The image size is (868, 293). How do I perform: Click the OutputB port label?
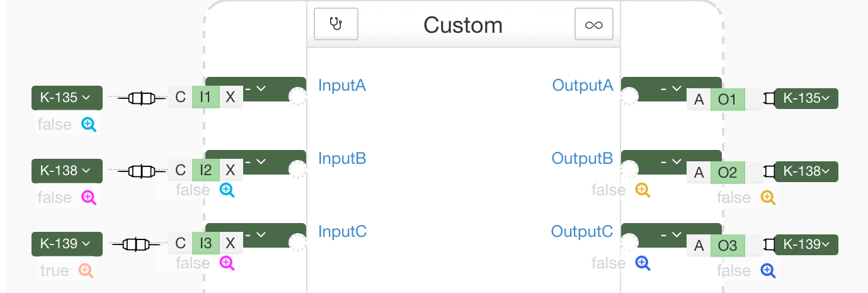(x=582, y=158)
